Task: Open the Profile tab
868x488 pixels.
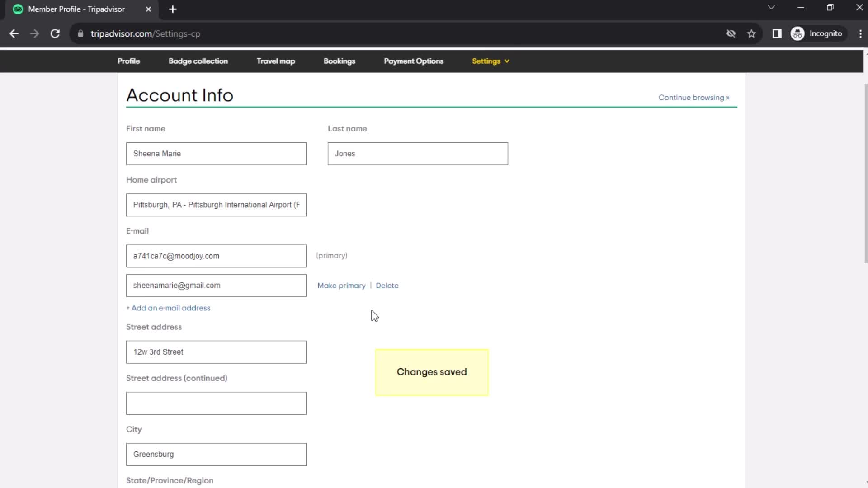Action: click(x=128, y=61)
